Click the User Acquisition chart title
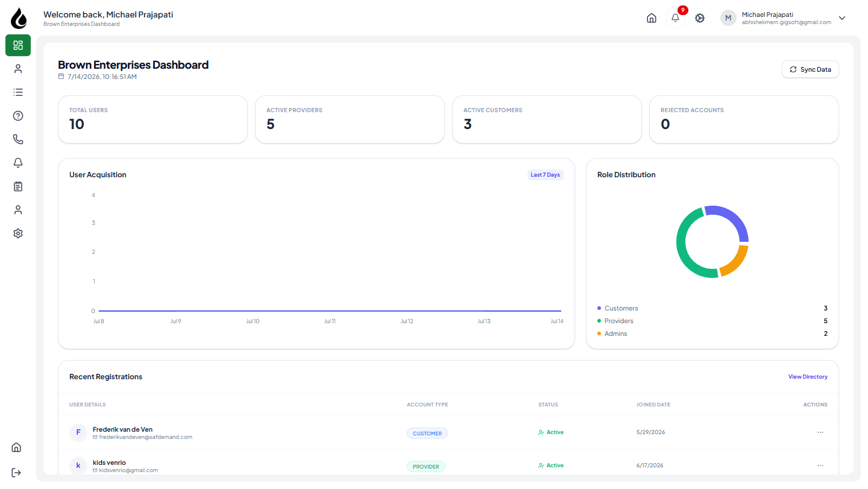This screenshot has width=868, height=489. [98, 175]
